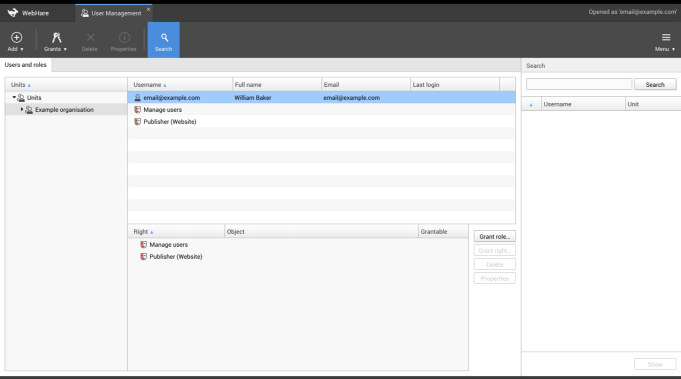Viewport: 681px width, 379px height.
Task: Open the hamburger Menu dropdown
Action: click(x=665, y=41)
